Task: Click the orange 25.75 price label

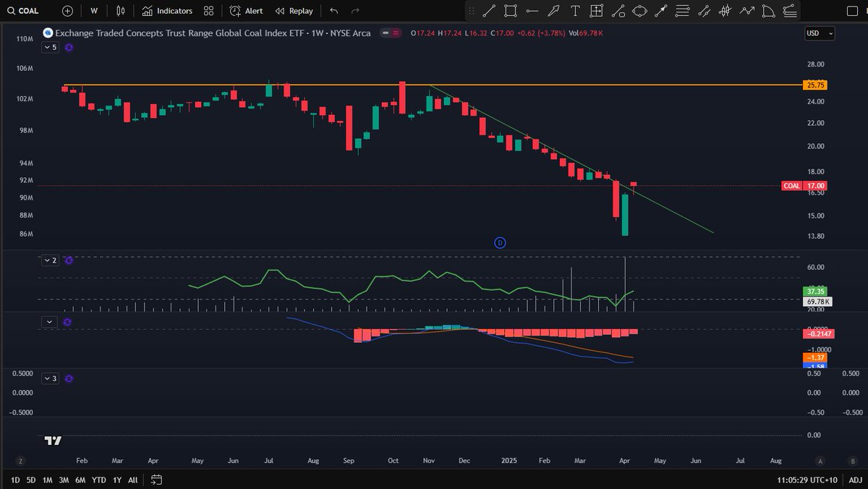Action: click(x=816, y=85)
